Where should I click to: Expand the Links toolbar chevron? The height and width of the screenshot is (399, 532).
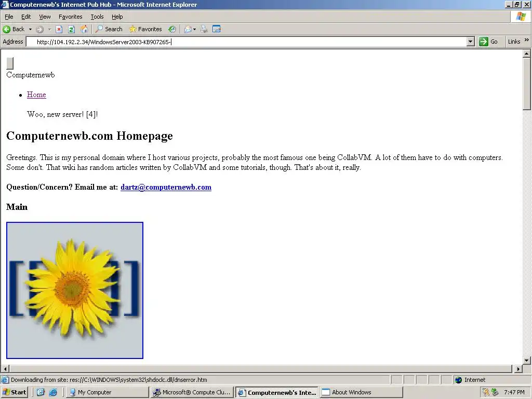pos(527,40)
